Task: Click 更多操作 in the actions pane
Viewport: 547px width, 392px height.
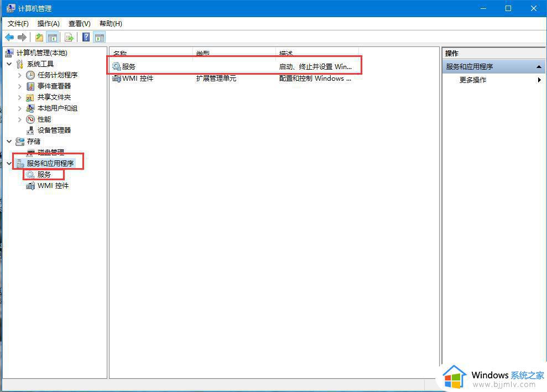Action: click(x=473, y=80)
